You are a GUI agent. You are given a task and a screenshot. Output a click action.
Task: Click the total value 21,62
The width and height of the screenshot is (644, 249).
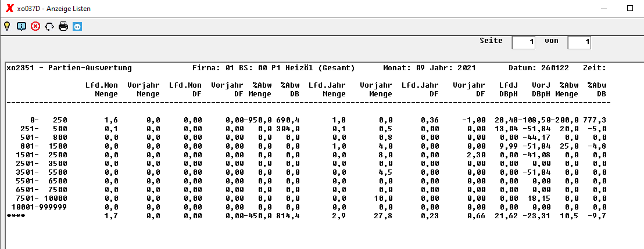(506, 216)
